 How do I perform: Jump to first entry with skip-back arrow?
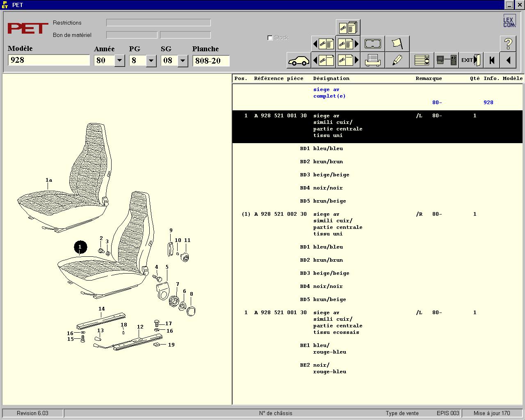(x=491, y=60)
